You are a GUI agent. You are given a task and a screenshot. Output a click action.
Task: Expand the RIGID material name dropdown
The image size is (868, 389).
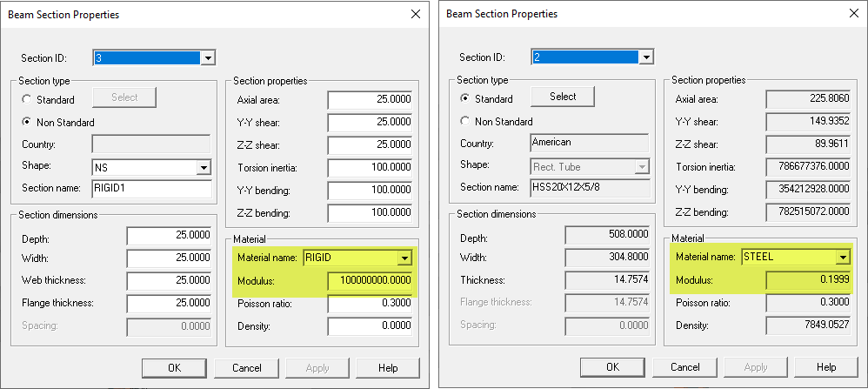pyautogui.click(x=404, y=258)
